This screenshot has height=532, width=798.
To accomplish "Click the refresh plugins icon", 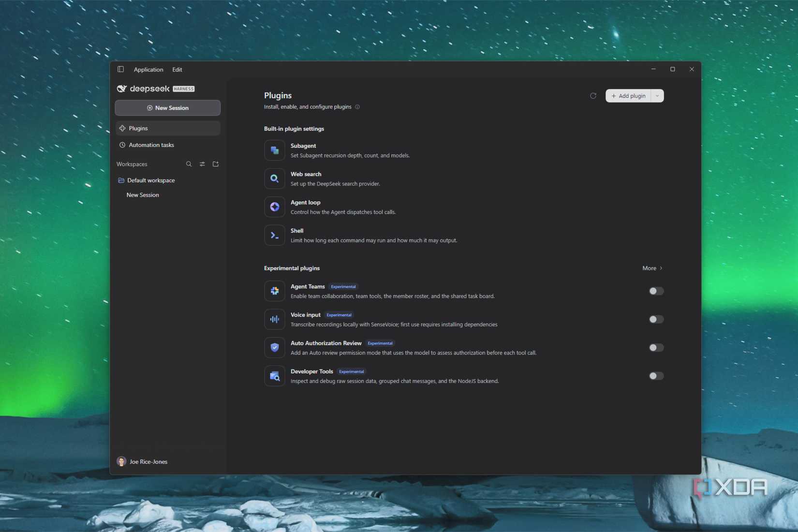I will point(593,96).
